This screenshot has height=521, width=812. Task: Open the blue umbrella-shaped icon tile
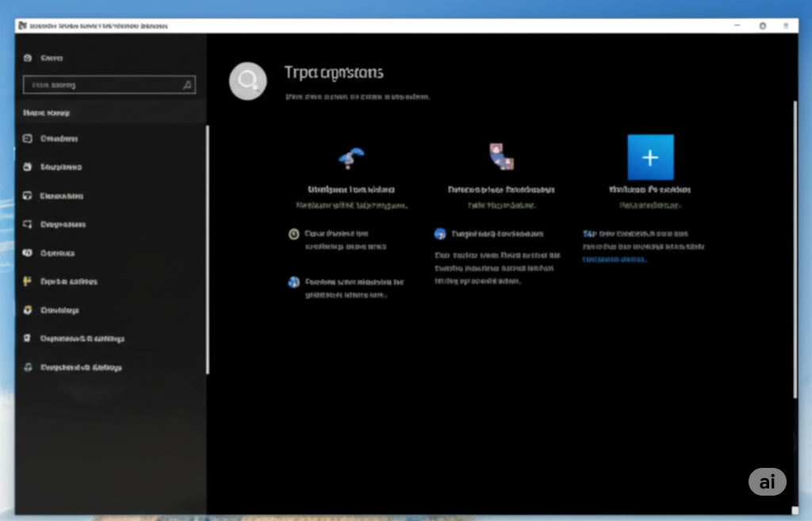(351, 158)
